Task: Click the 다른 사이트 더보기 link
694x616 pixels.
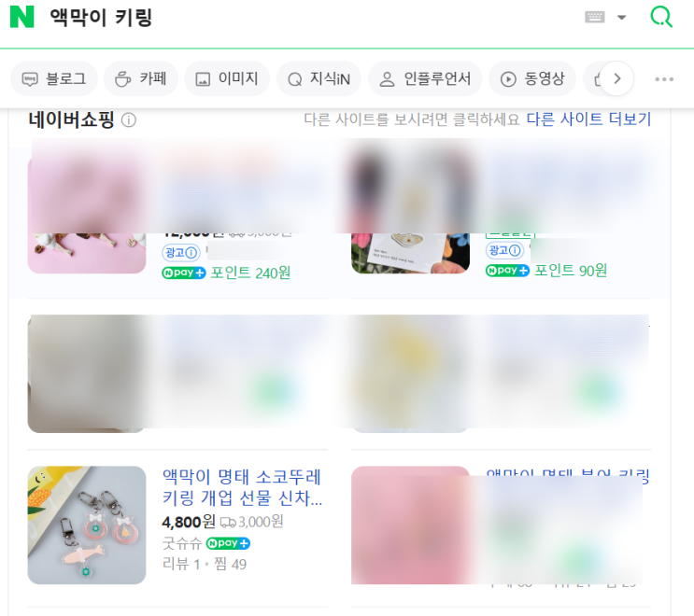Action: (588, 119)
